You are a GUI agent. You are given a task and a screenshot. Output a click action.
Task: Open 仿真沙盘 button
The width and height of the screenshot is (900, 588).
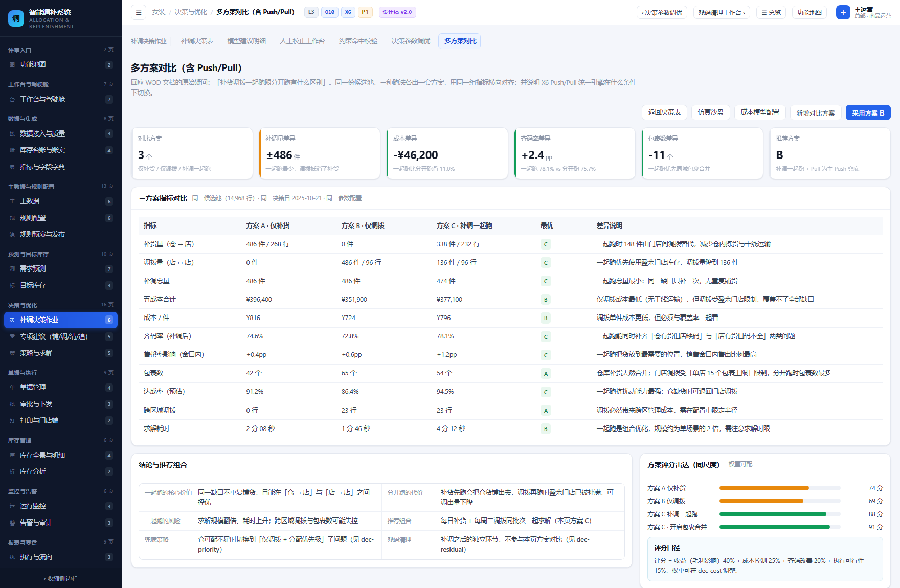(x=710, y=112)
